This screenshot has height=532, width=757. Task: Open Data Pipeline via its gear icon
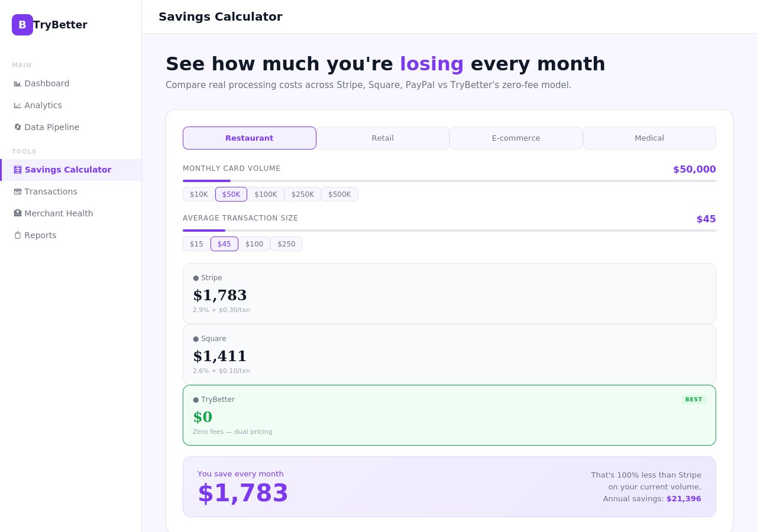pos(18,127)
